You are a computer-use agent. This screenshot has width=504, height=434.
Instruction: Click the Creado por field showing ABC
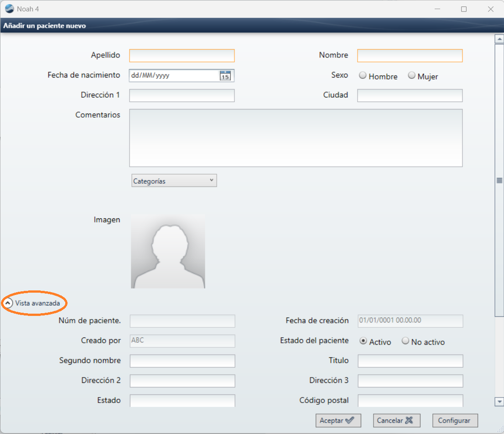click(x=182, y=341)
